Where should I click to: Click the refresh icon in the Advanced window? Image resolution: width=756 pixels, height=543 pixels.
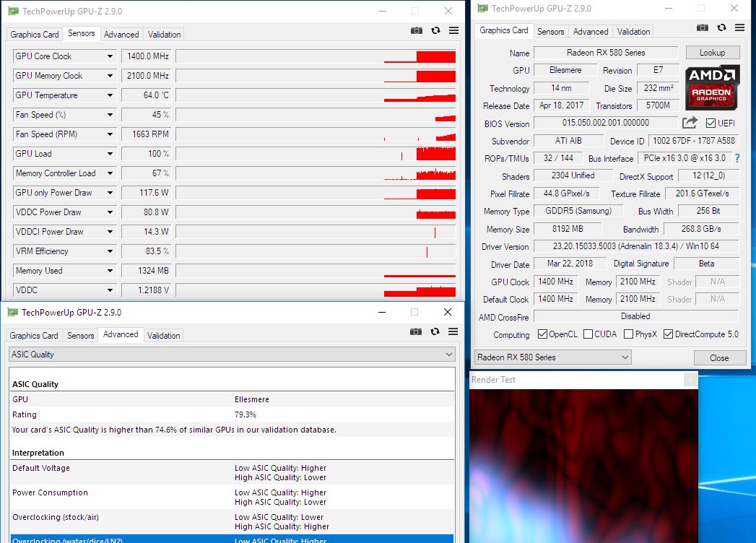point(435,331)
